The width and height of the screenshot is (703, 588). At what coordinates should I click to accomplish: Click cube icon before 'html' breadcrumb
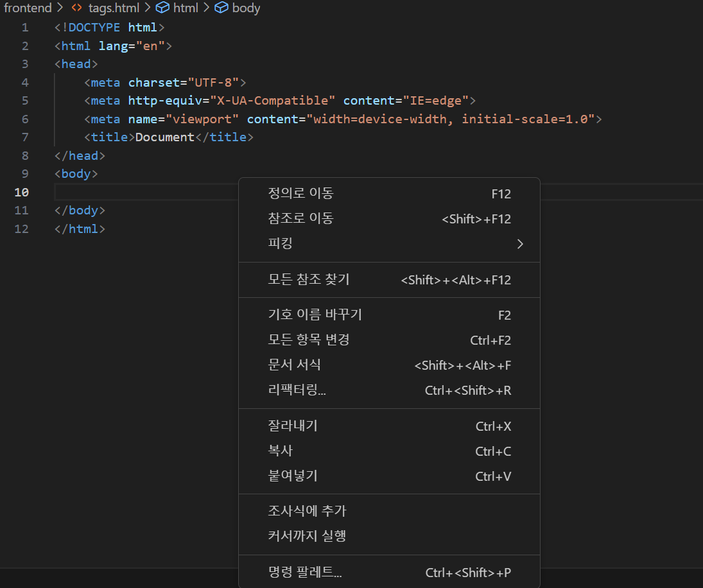(162, 8)
